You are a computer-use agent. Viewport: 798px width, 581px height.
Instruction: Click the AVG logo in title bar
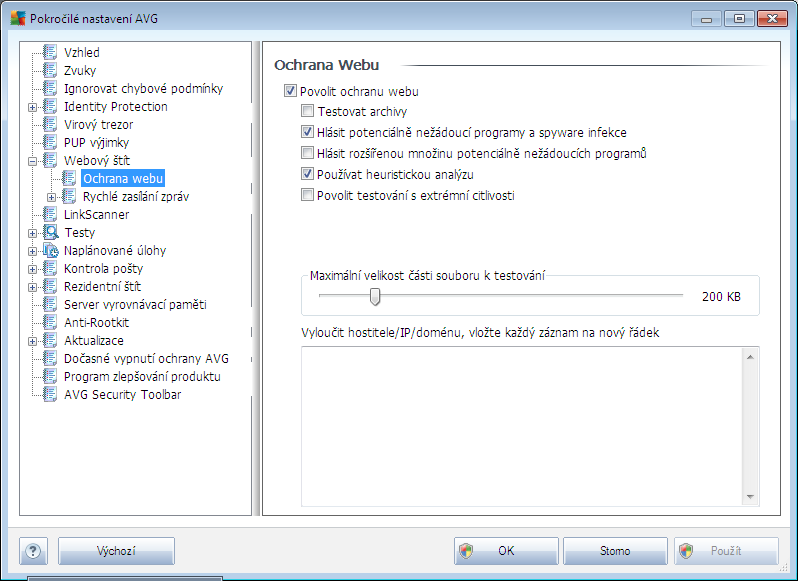[x=17, y=18]
